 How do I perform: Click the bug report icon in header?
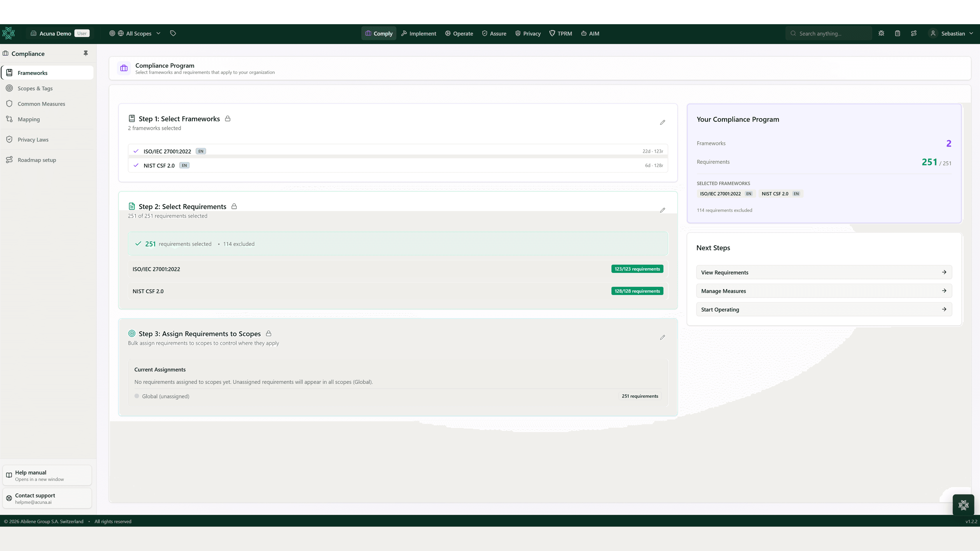click(881, 34)
